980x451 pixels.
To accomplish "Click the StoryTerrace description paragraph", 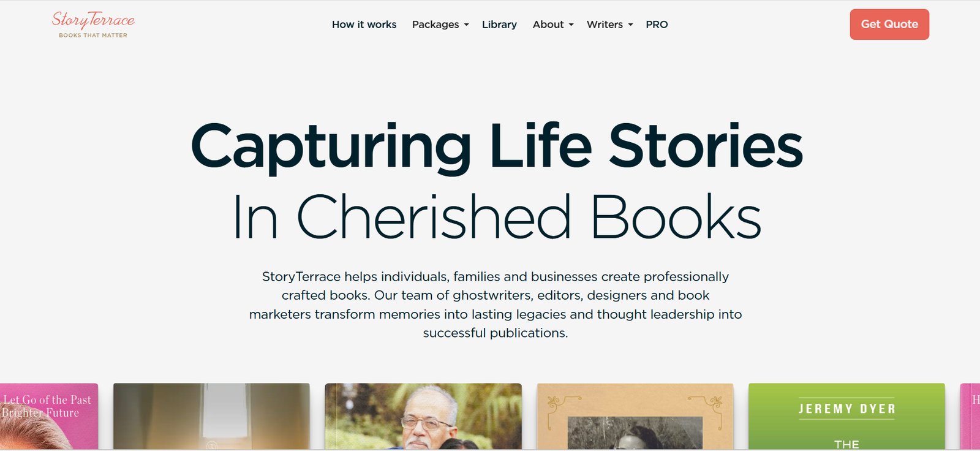I will click(496, 305).
